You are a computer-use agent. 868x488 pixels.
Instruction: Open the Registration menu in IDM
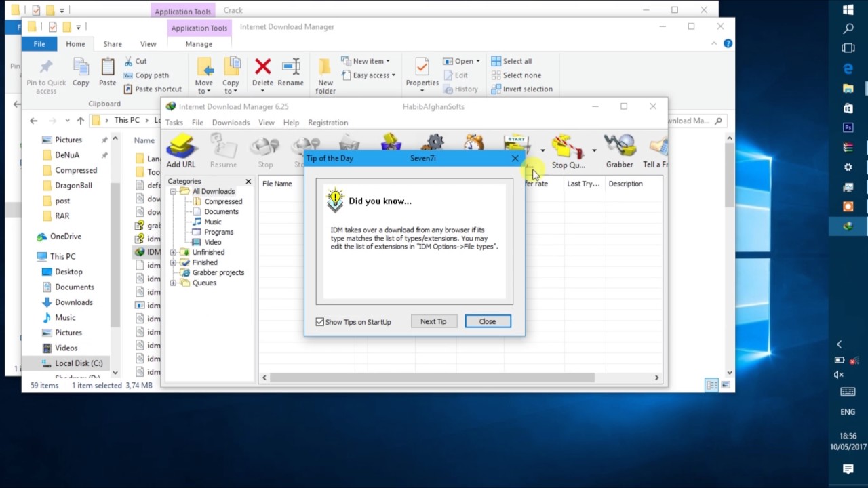point(328,123)
